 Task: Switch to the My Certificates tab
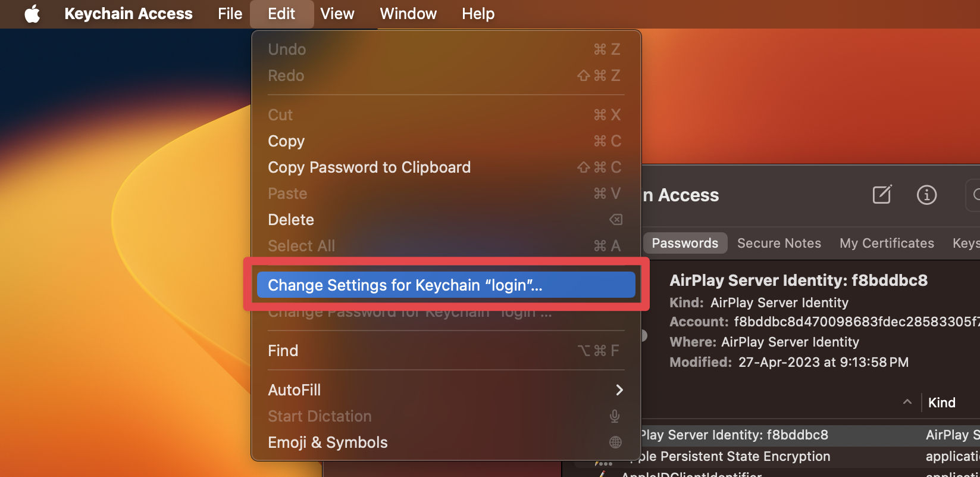(x=887, y=243)
